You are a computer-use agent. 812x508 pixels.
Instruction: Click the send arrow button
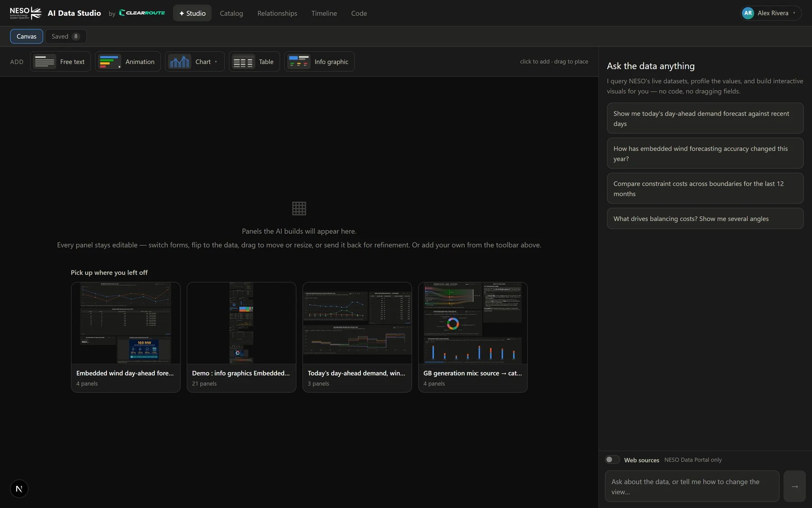click(x=794, y=486)
